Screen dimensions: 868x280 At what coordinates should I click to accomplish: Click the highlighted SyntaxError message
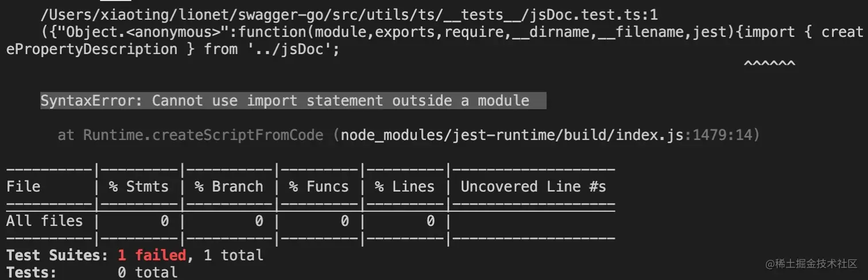(x=293, y=101)
